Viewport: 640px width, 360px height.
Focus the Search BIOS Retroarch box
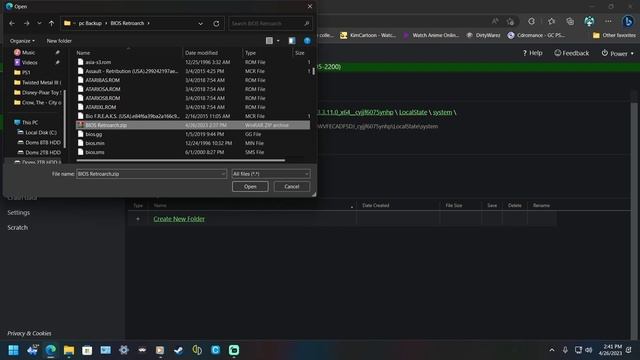coord(270,24)
